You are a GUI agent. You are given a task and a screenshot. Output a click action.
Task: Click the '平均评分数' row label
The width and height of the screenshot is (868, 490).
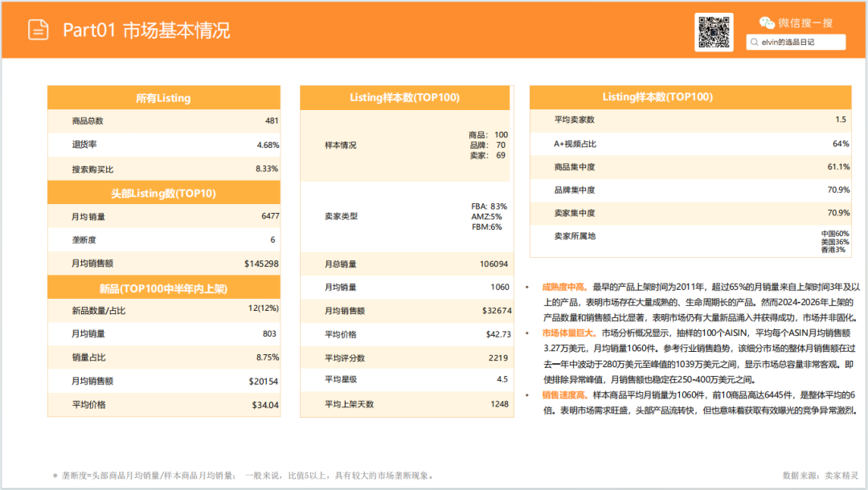(345, 357)
